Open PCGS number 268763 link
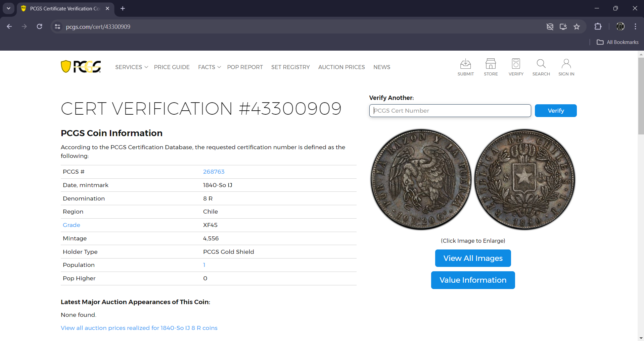 tap(214, 172)
